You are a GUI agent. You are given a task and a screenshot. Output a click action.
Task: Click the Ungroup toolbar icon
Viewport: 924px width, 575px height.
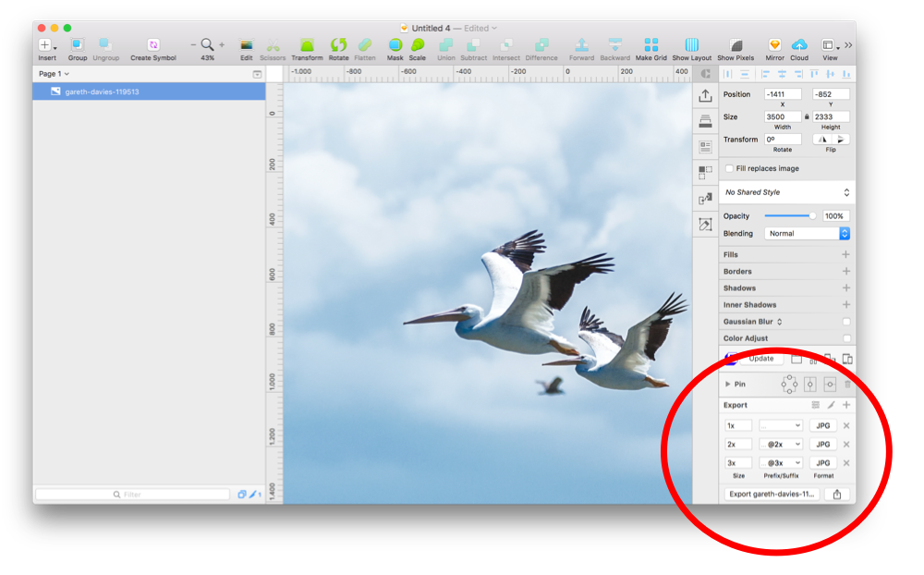point(105,44)
